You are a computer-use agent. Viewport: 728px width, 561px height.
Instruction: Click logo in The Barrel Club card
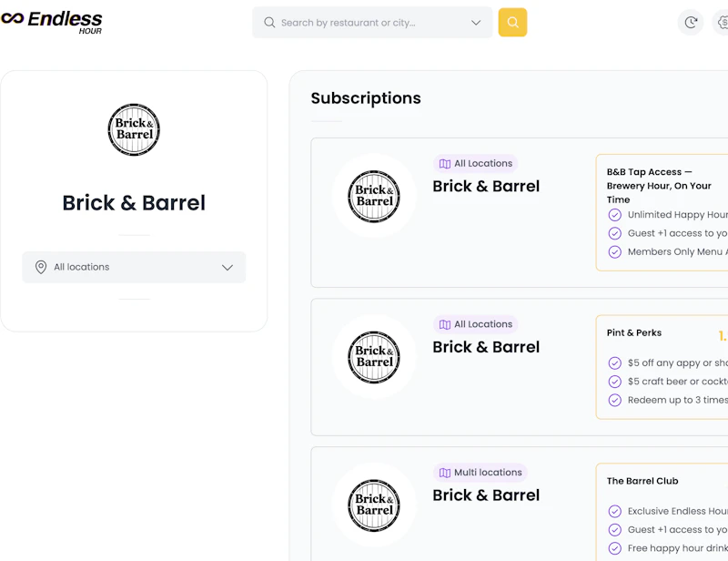[374, 505]
